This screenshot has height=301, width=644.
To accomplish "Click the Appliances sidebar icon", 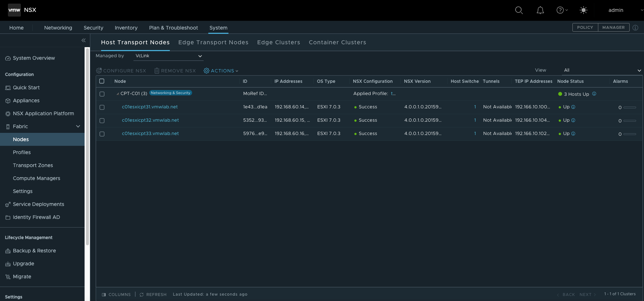I will click(x=8, y=101).
